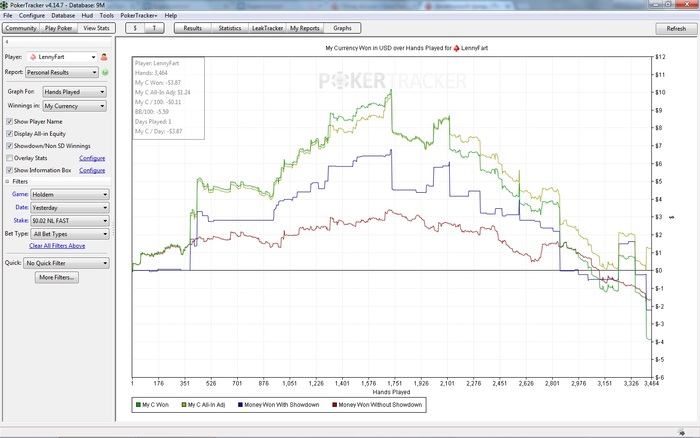Open the Report dropdown Personal Results

click(62, 72)
